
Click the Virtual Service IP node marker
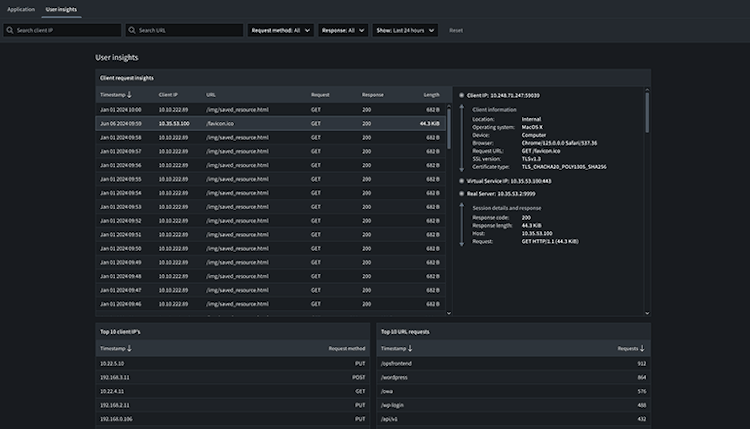tap(460, 181)
